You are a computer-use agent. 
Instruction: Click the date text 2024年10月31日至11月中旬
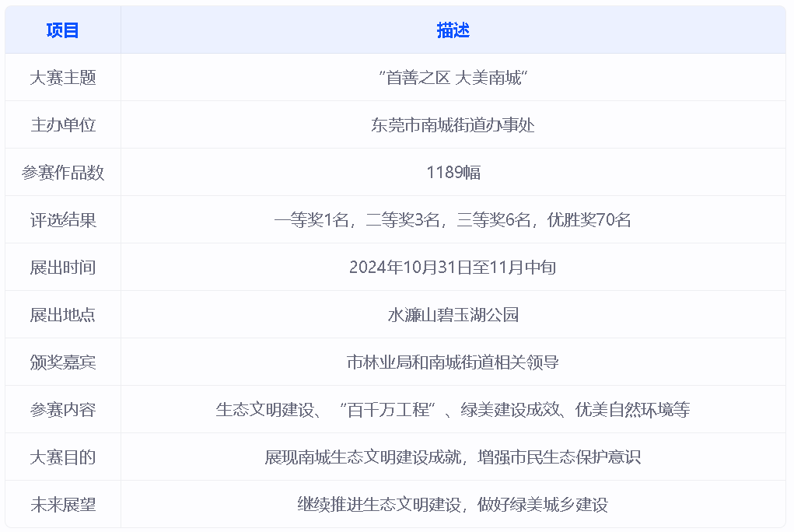pyautogui.click(x=453, y=268)
